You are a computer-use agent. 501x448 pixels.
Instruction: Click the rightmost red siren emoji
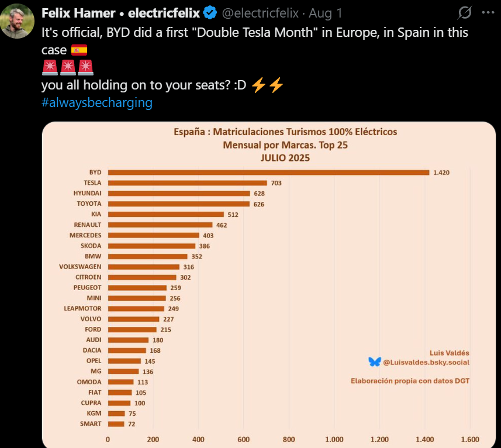85,68
